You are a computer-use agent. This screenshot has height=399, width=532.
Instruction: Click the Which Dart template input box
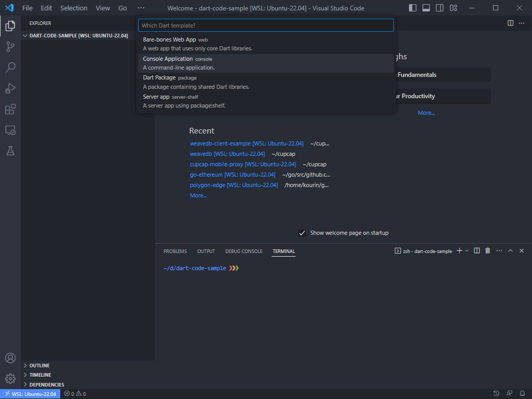(x=266, y=25)
